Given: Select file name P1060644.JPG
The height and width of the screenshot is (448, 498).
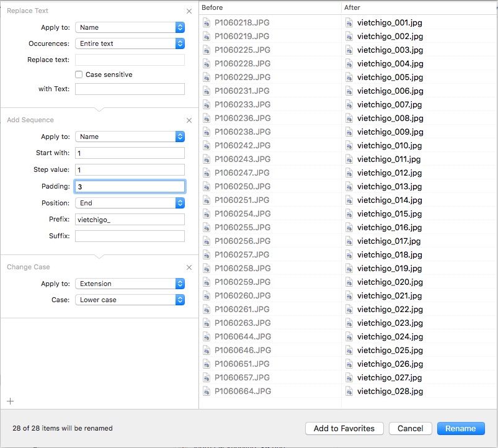Looking at the screenshot, I should pos(243,337).
